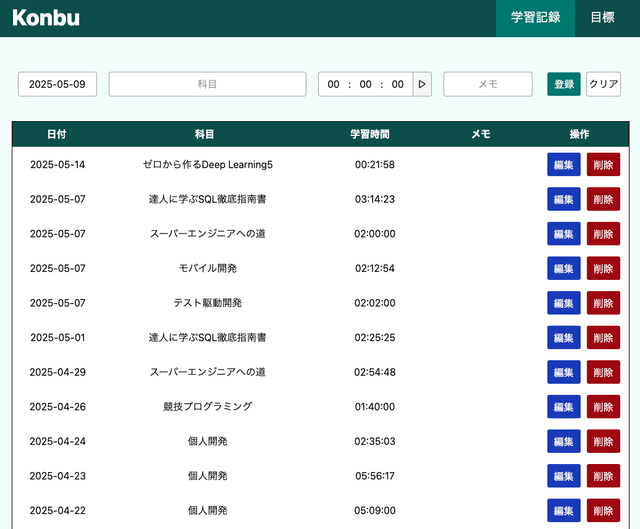This screenshot has height=529, width=640.
Task: Select the hours field of the timer
Action: pos(333,84)
